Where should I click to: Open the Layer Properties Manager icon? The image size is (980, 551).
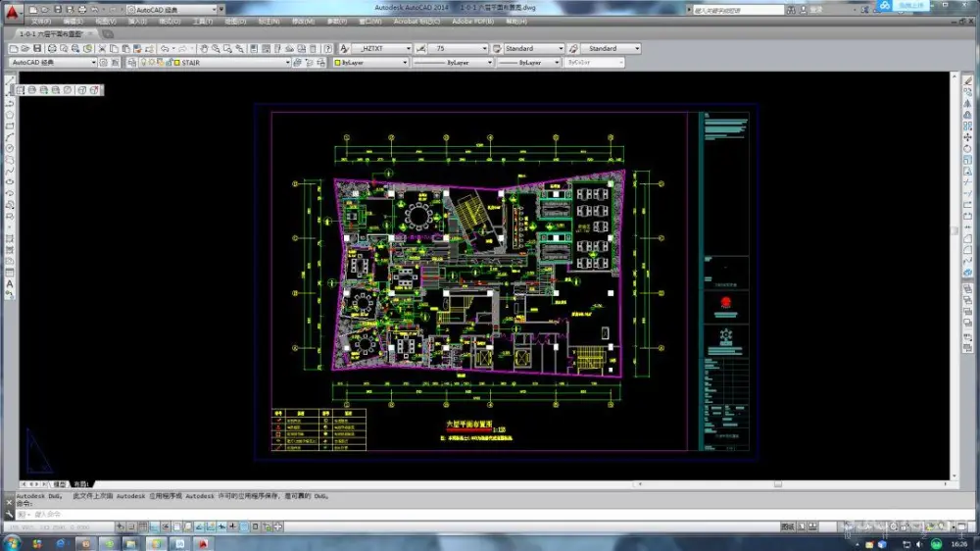click(130, 63)
